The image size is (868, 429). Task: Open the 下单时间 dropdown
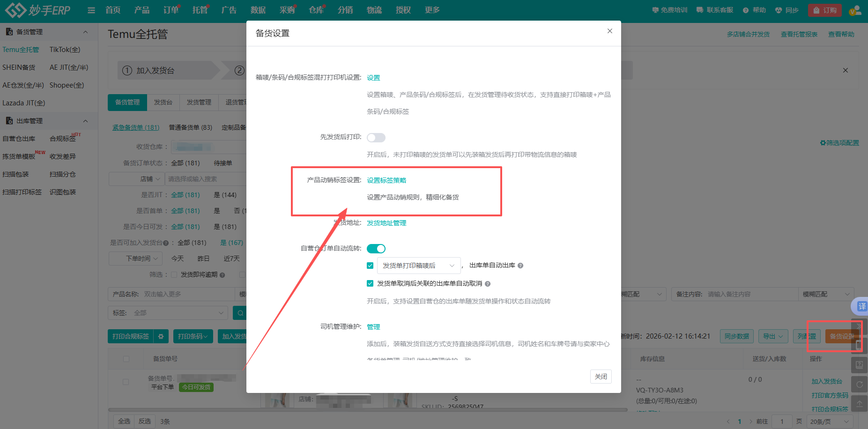click(x=135, y=258)
